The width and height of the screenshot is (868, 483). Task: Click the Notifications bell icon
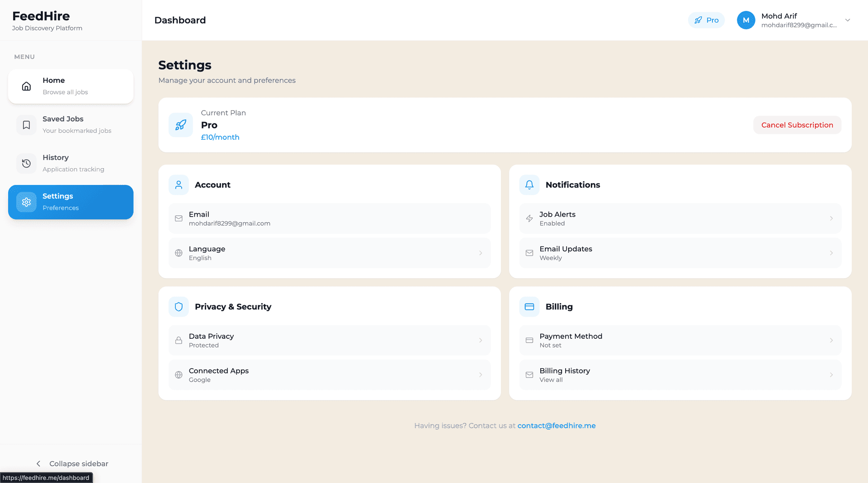click(x=529, y=185)
